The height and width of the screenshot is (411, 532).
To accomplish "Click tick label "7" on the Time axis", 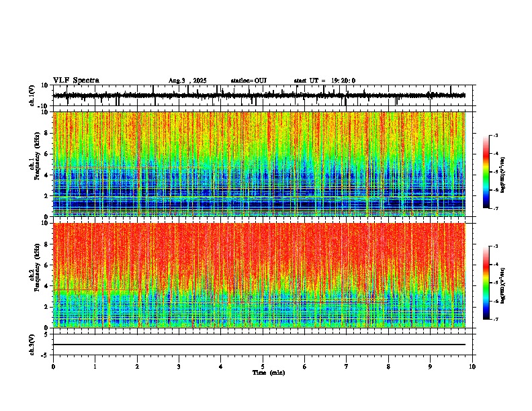I will 347,367.
